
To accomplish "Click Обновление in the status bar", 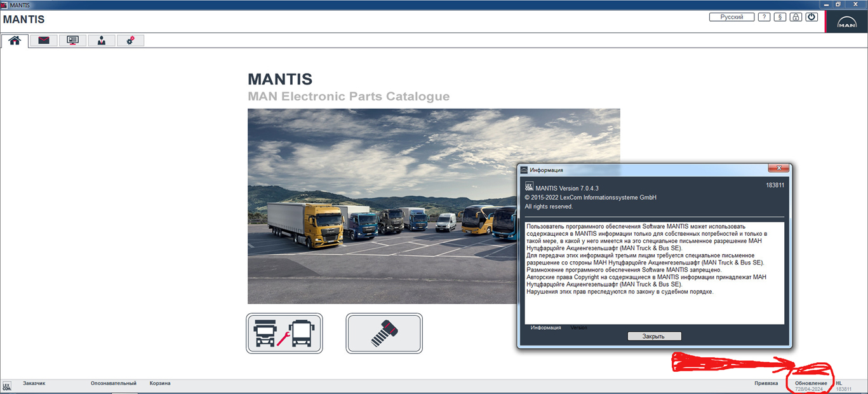I will tap(811, 384).
